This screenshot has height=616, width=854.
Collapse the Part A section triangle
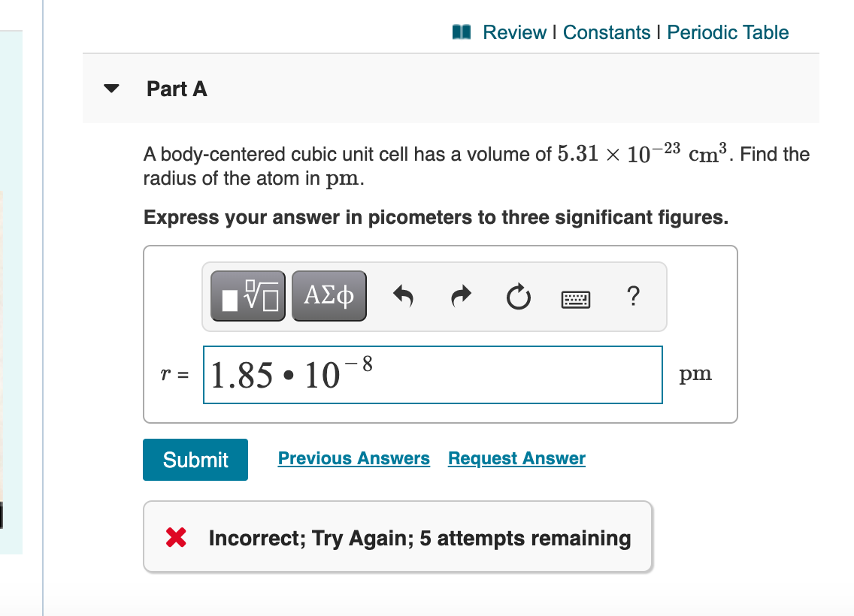coord(111,88)
